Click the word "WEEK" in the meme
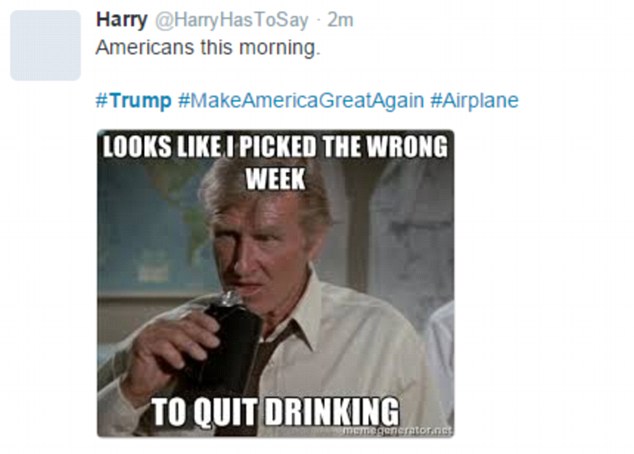 pyautogui.click(x=274, y=178)
